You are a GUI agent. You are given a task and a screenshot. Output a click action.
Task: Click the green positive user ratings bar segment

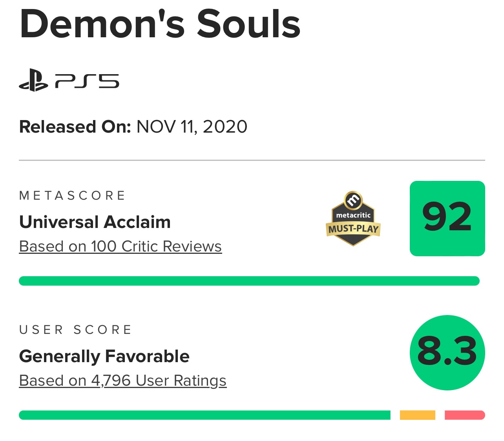(204, 415)
